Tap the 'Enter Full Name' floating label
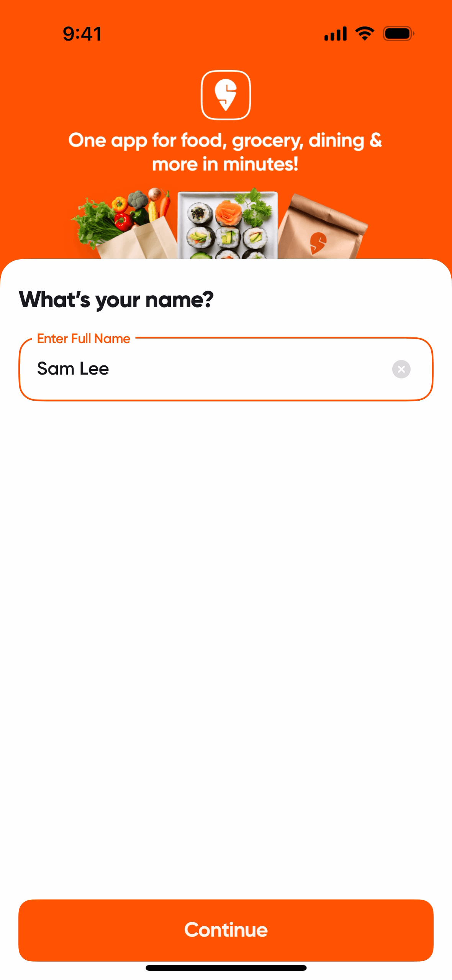452x980 pixels. point(84,339)
